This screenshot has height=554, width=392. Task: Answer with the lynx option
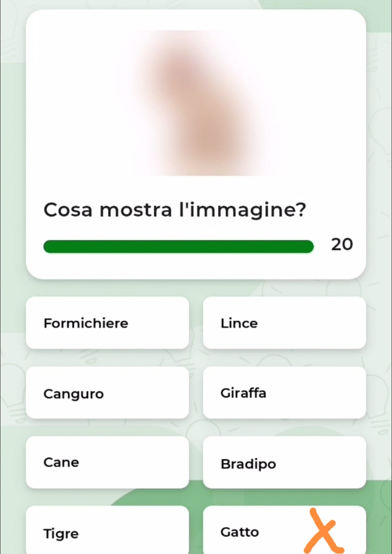pos(284,323)
